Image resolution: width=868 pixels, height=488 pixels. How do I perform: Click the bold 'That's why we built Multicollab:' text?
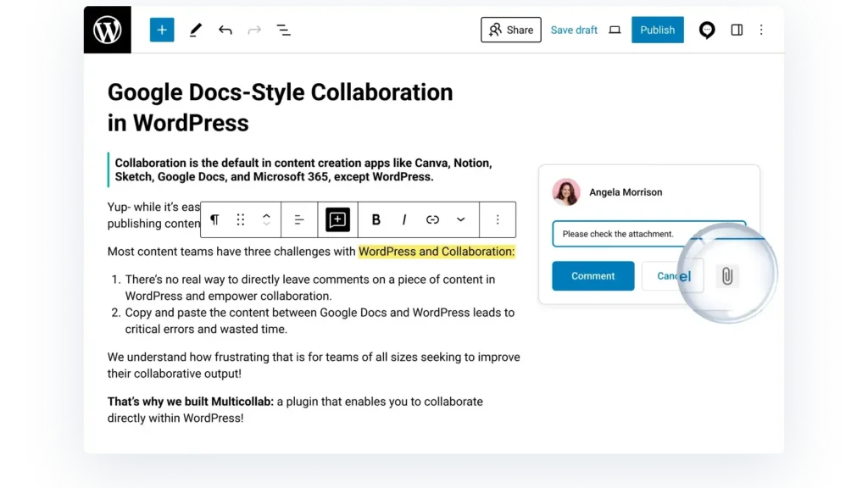coord(191,402)
